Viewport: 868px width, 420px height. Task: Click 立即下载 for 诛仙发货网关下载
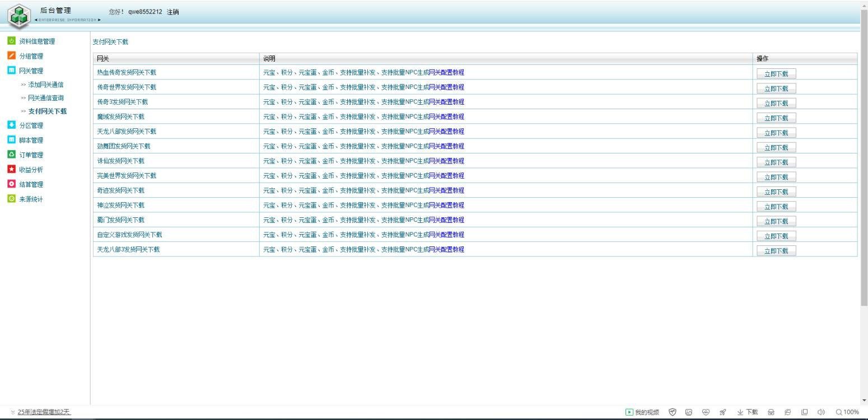coord(776,162)
